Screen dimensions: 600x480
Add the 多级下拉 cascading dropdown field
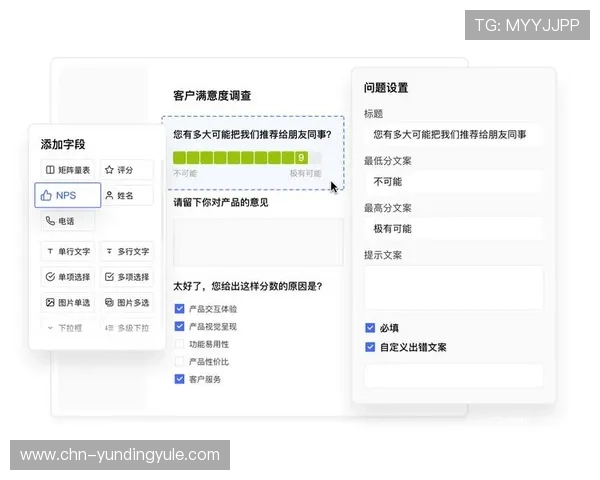[127, 328]
